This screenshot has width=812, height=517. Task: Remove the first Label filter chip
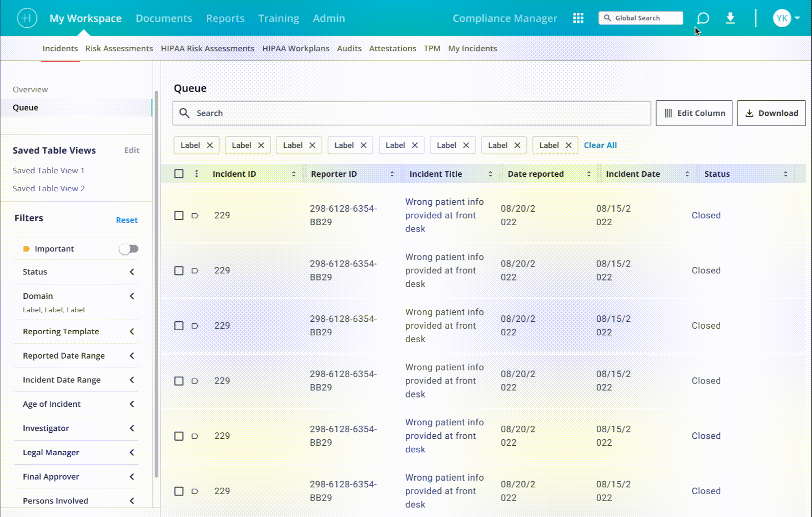click(210, 145)
